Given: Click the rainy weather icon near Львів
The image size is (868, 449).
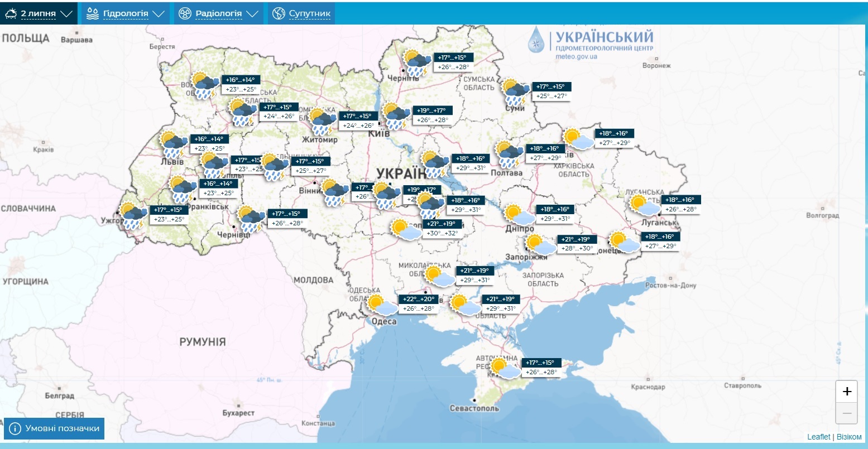Looking at the screenshot, I should [174, 144].
